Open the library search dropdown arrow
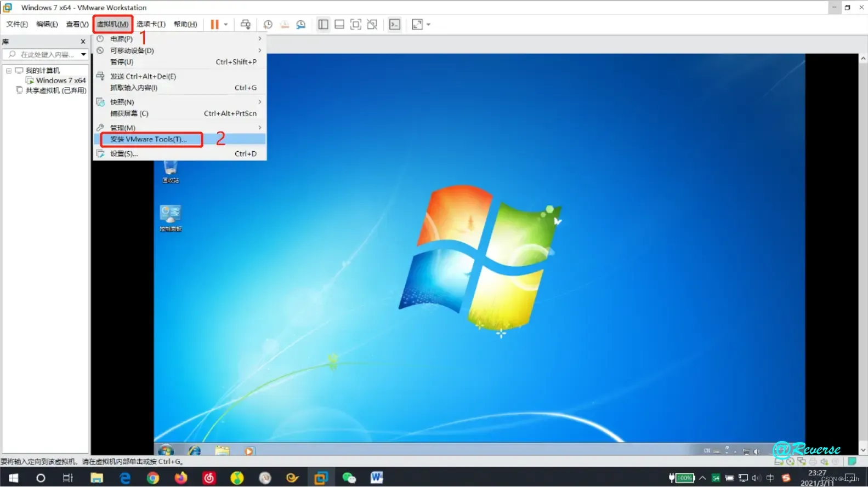 [83, 55]
